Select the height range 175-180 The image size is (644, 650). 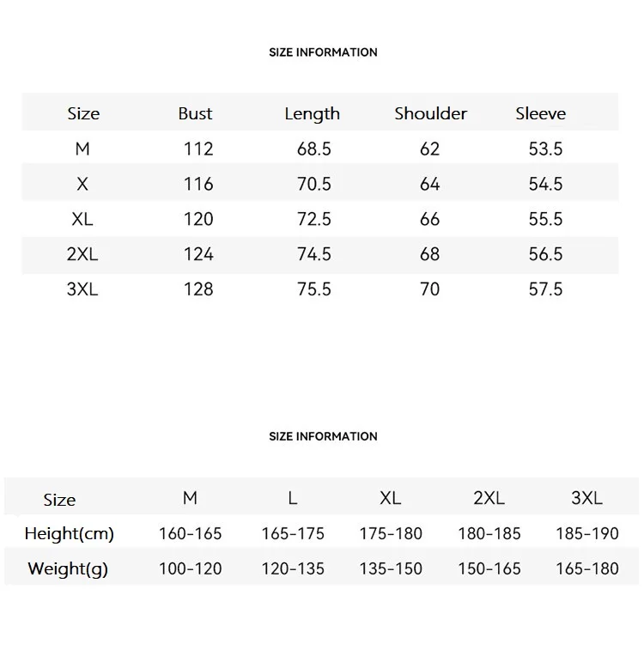tap(391, 533)
